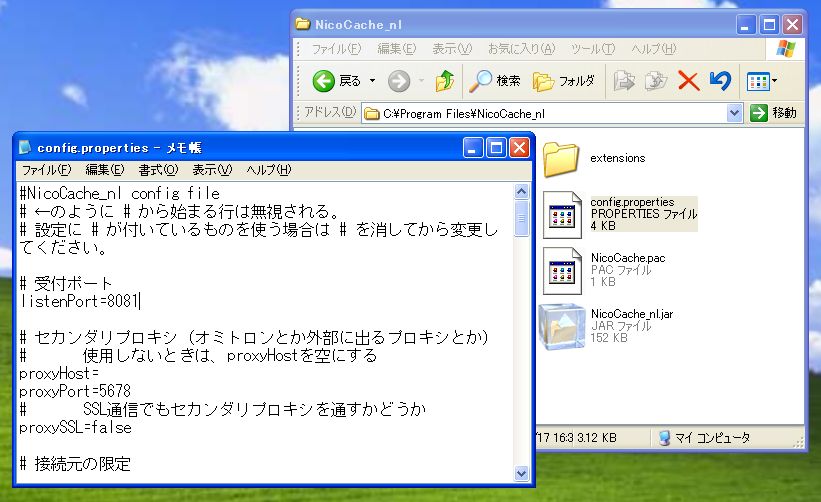The image size is (821, 502).
Task: Select the config.properties file icon
Action: (562, 215)
